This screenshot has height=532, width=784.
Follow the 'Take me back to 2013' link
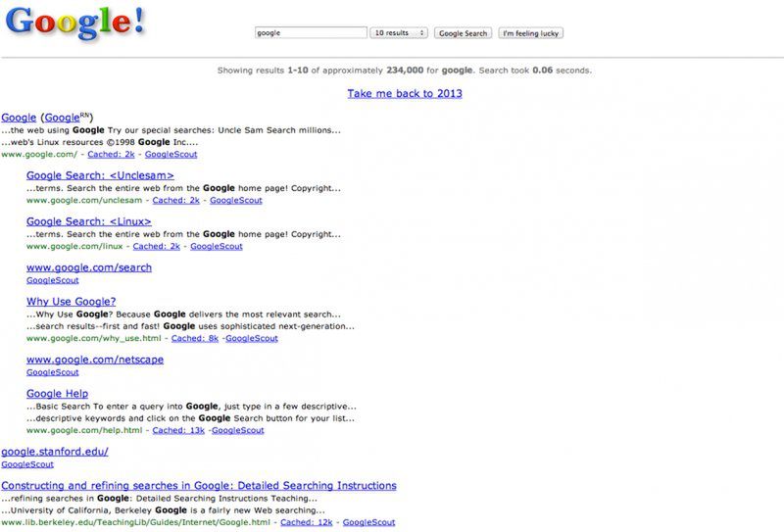tap(405, 93)
